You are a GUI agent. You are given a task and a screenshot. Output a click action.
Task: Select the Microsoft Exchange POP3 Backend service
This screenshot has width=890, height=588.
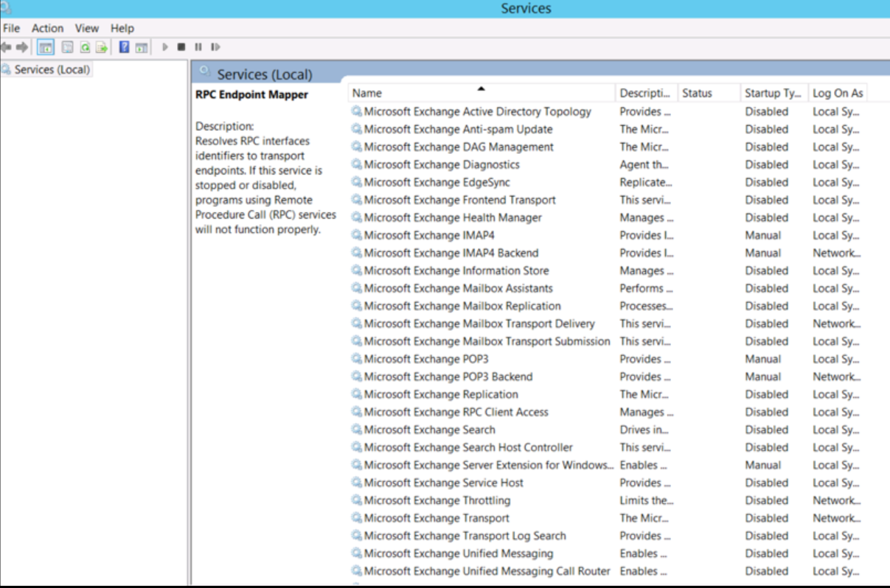pos(448,377)
